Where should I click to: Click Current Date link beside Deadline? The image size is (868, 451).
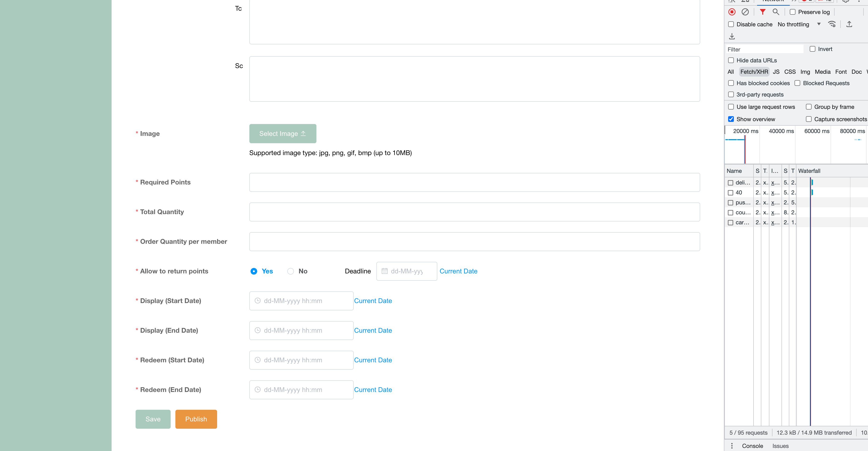click(x=458, y=271)
